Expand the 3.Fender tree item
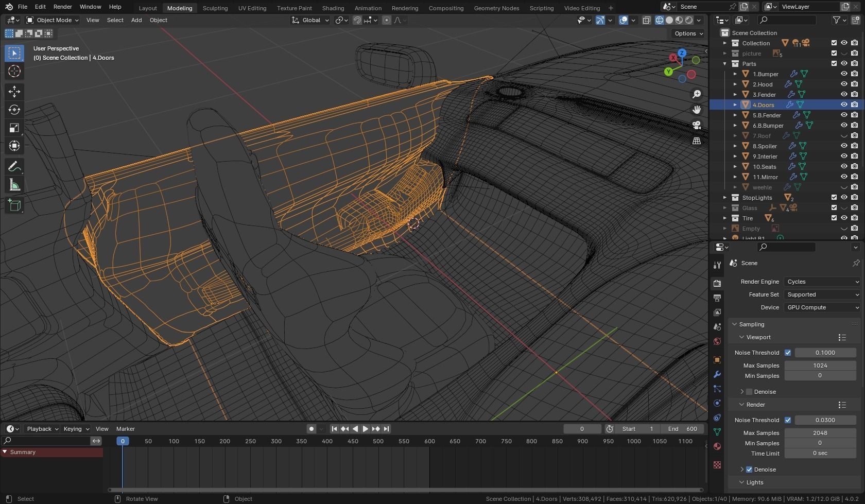The width and height of the screenshot is (865, 504). pos(735,94)
